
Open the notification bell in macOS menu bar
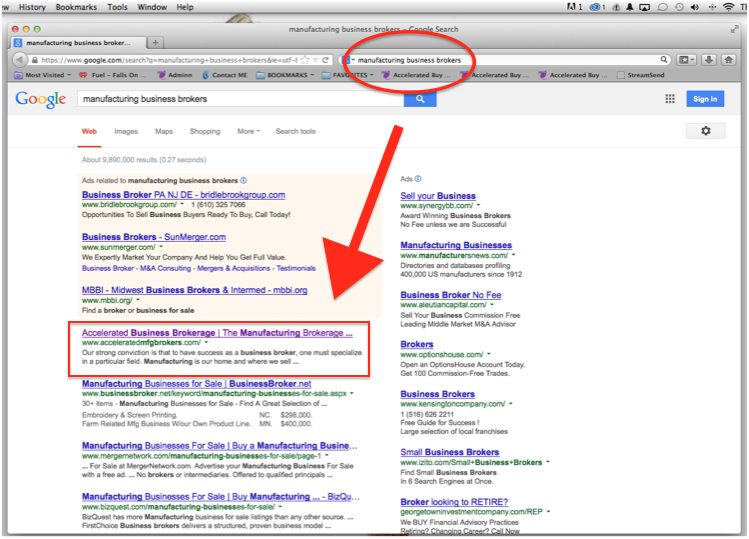pos(630,7)
